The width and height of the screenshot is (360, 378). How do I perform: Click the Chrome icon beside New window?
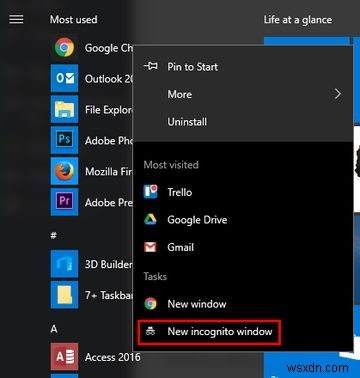[150, 304]
